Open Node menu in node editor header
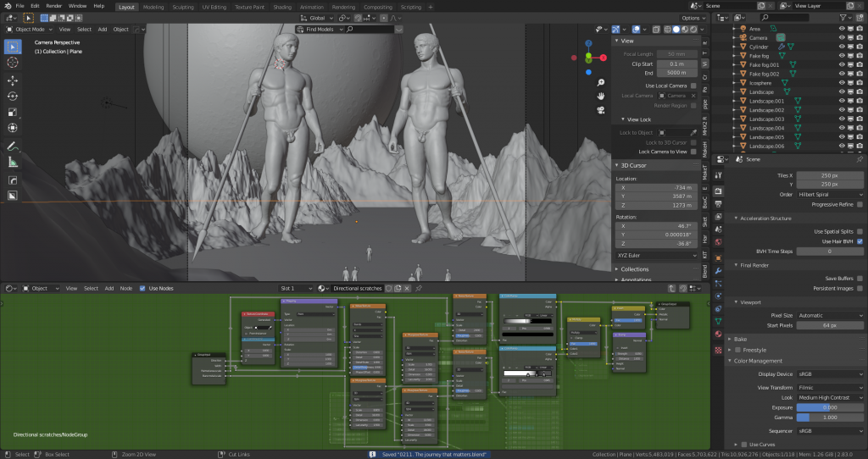 tap(126, 288)
